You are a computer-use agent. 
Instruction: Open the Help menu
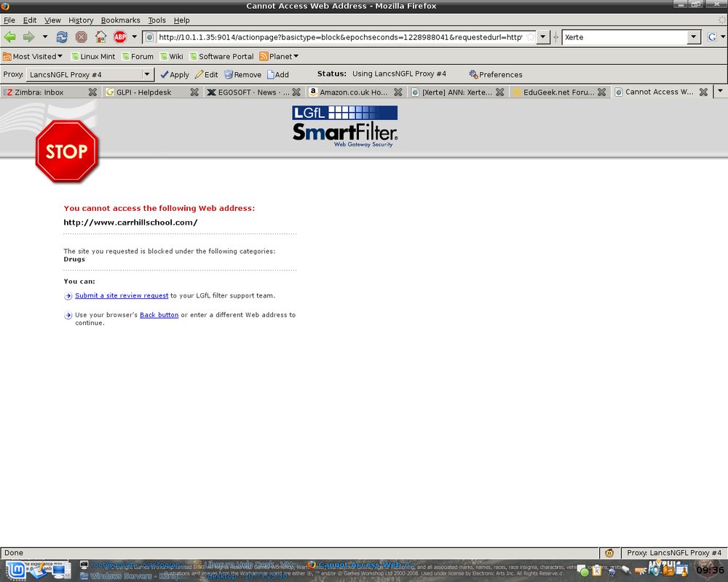[x=181, y=20]
